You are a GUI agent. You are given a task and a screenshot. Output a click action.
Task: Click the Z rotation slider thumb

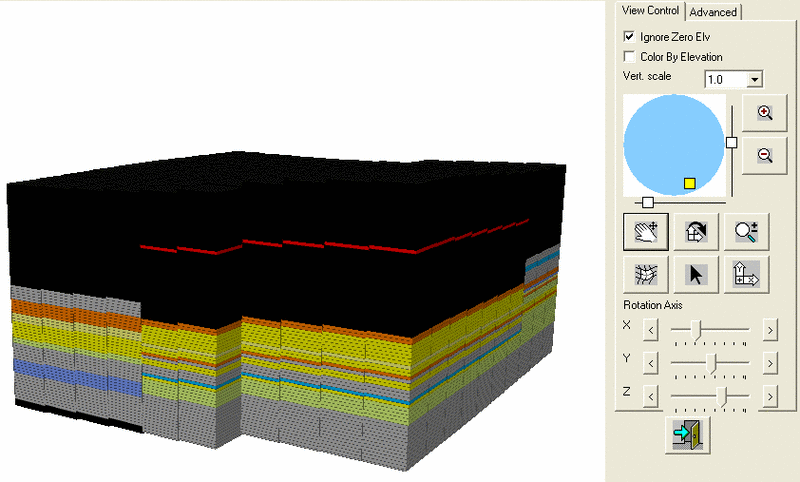721,397
